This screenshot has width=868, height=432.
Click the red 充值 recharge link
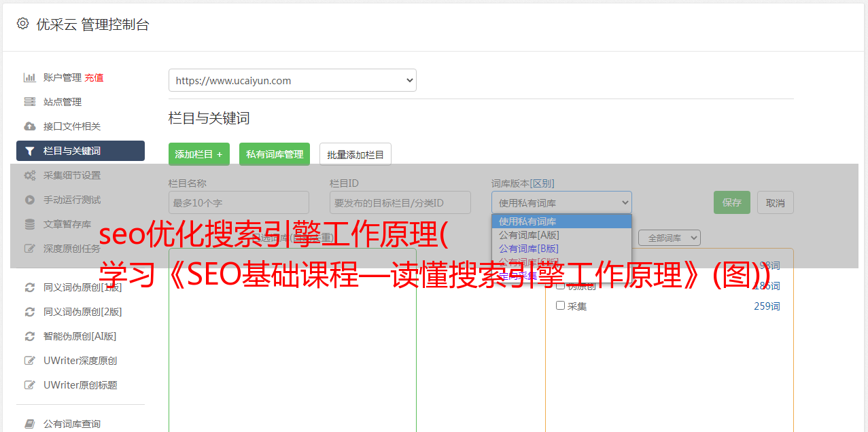(94, 77)
